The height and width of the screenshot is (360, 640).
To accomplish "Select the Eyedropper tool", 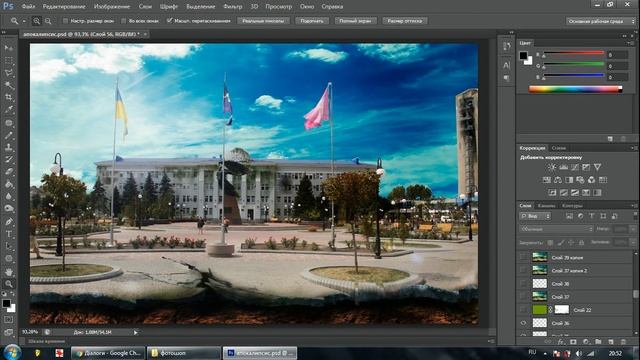I will (x=9, y=109).
